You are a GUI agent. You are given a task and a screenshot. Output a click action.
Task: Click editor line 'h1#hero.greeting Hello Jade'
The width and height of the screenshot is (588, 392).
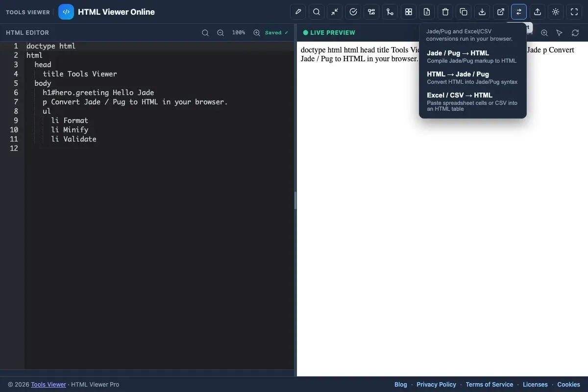pos(98,93)
